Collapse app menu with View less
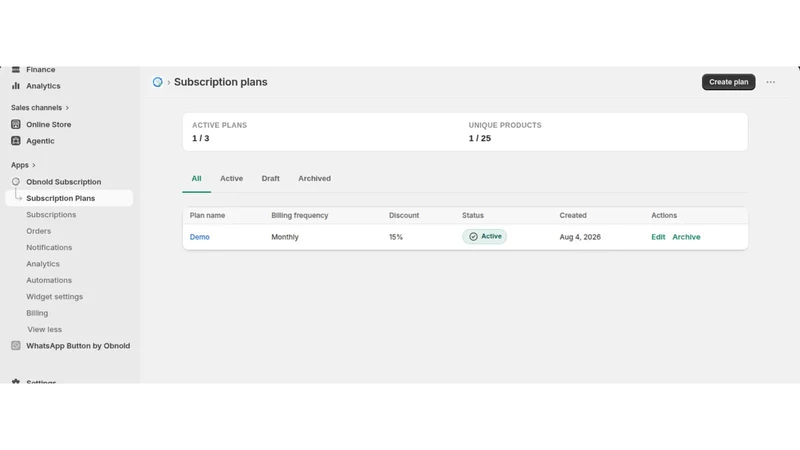This screenshot has width=800, height=450. pos(44,330)
